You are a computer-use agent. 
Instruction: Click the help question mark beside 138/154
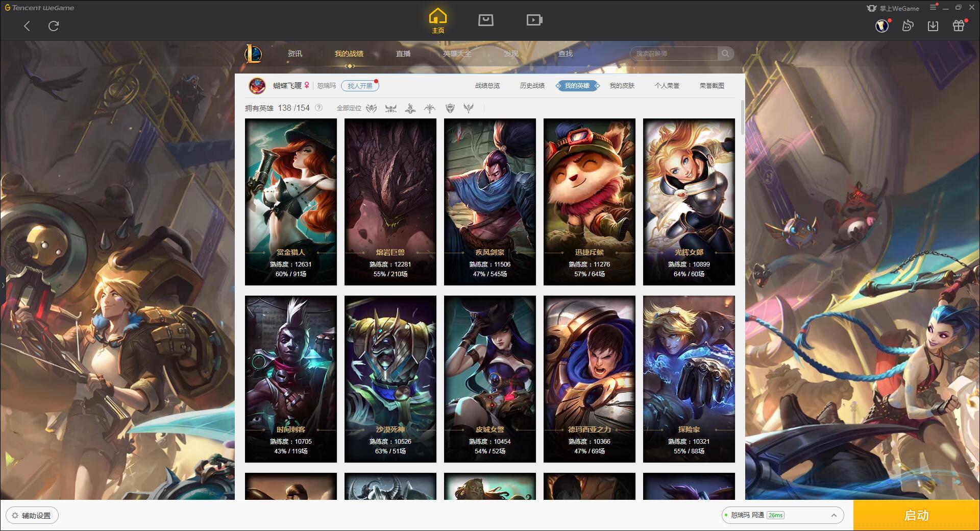pos(319,108)
